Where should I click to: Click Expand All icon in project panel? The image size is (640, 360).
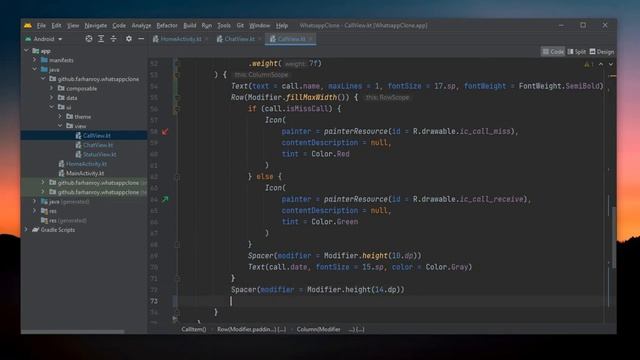click(x=101, y=39)
